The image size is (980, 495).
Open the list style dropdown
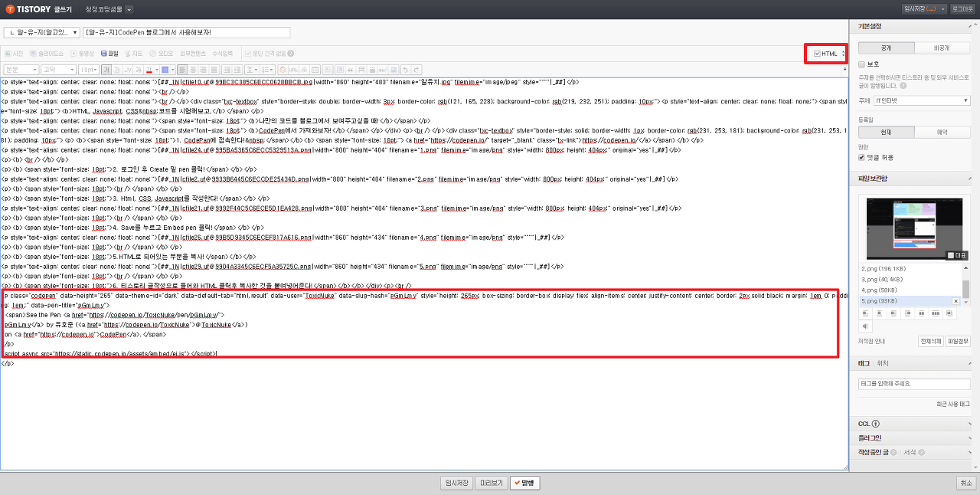(267, 70)
